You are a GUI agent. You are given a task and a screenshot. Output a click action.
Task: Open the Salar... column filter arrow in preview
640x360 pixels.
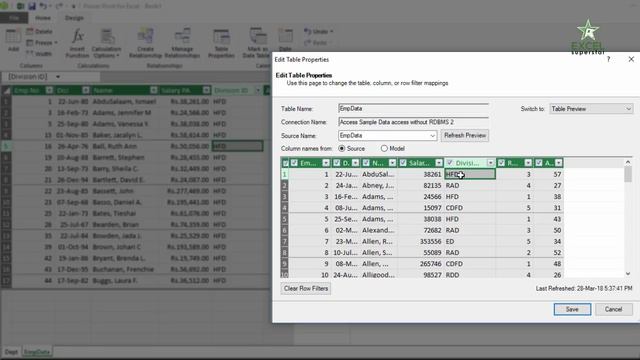pyautogui.click(x=439, y=163)
